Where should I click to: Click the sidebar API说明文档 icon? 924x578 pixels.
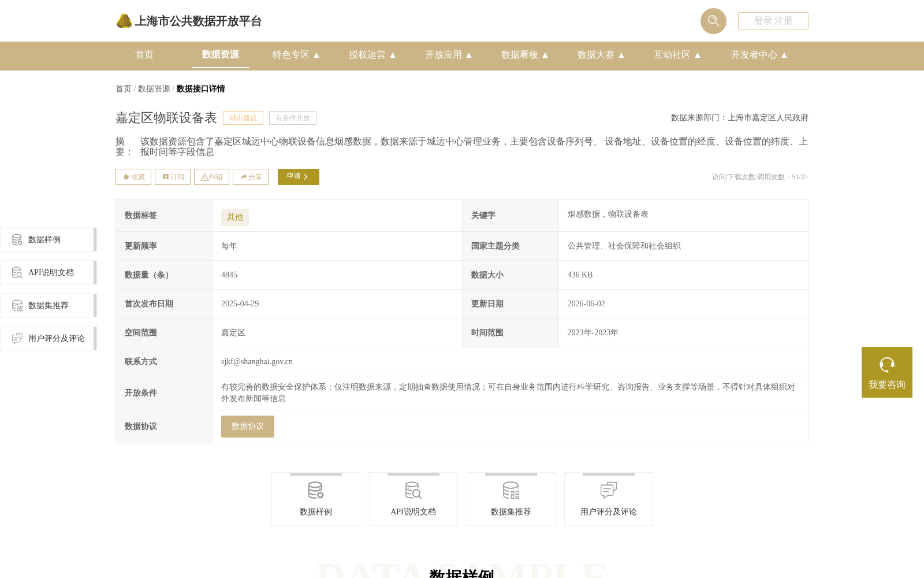click(x=17, y=272)
